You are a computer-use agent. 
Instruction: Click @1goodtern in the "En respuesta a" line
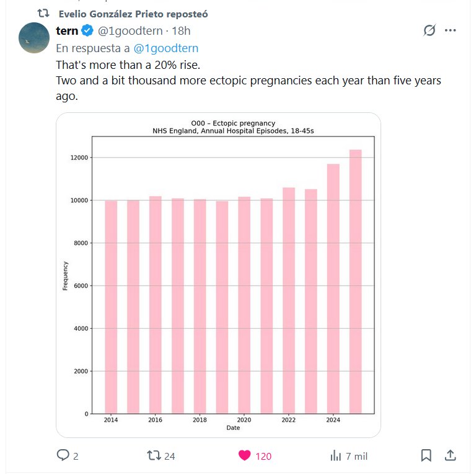point(166,48)
